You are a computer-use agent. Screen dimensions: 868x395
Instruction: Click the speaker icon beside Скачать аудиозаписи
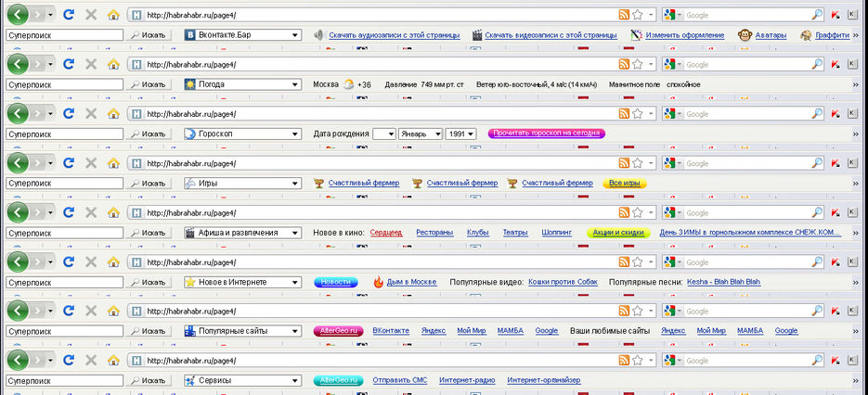pyautogui.click(x=318, y=35)
